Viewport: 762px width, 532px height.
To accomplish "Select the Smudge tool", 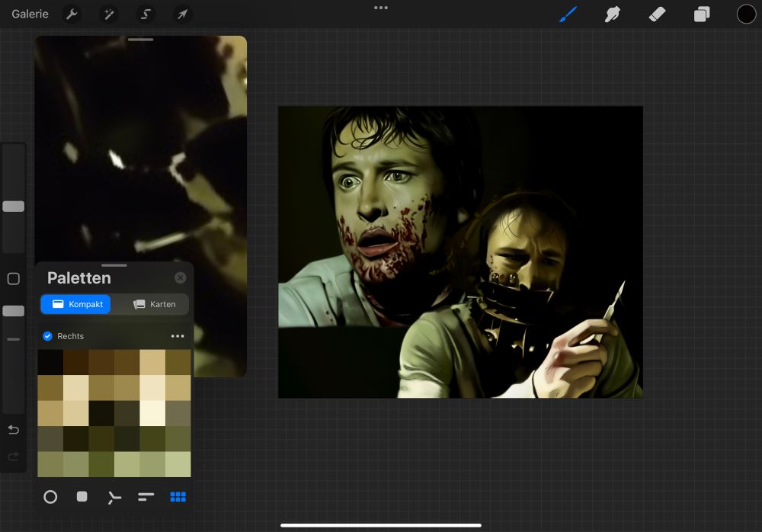I will [613, 14].
